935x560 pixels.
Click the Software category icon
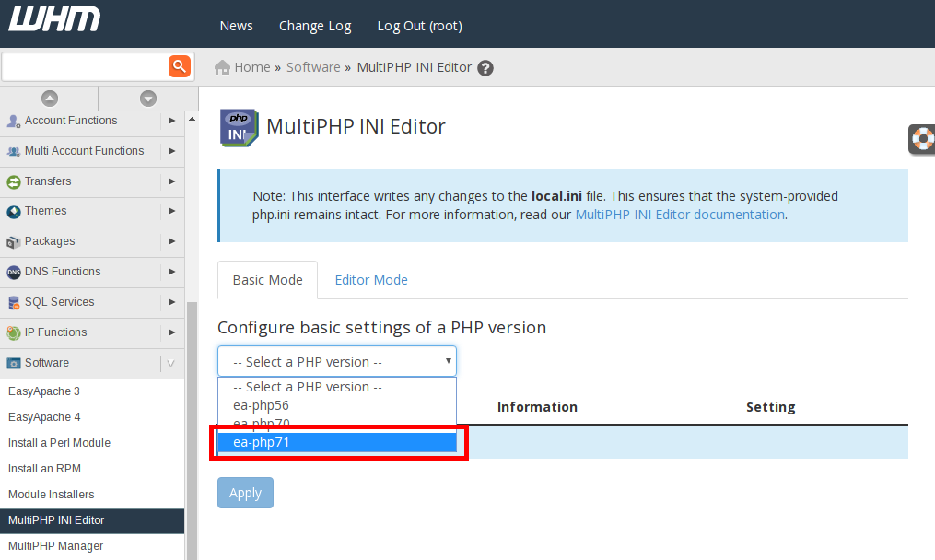13,363
